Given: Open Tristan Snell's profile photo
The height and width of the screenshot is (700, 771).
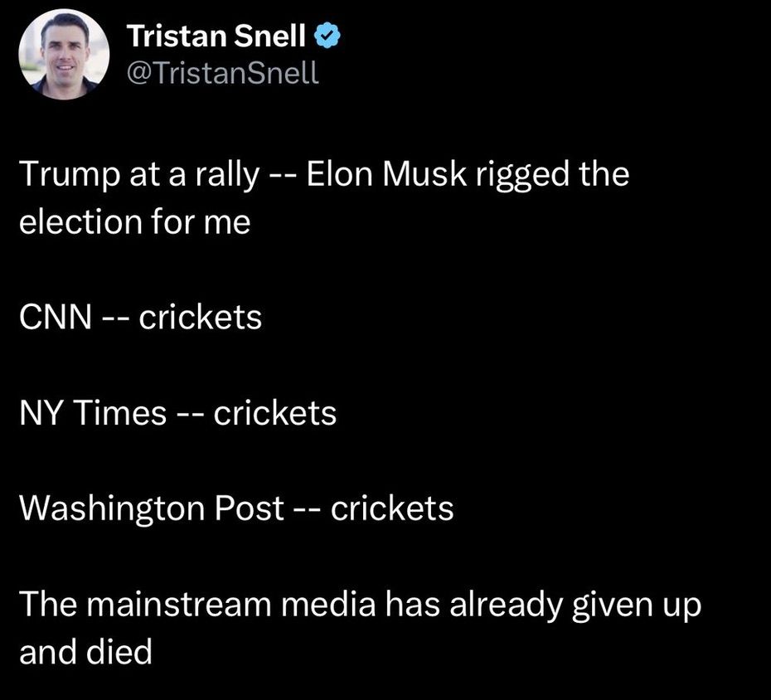Looking at the screenshot, I should pos(63,56).
